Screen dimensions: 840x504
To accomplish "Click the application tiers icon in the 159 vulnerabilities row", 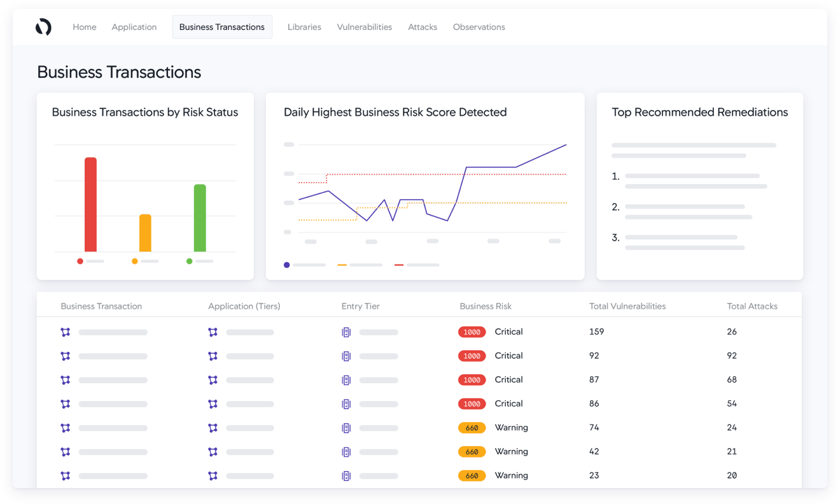I will click(213, 332).
